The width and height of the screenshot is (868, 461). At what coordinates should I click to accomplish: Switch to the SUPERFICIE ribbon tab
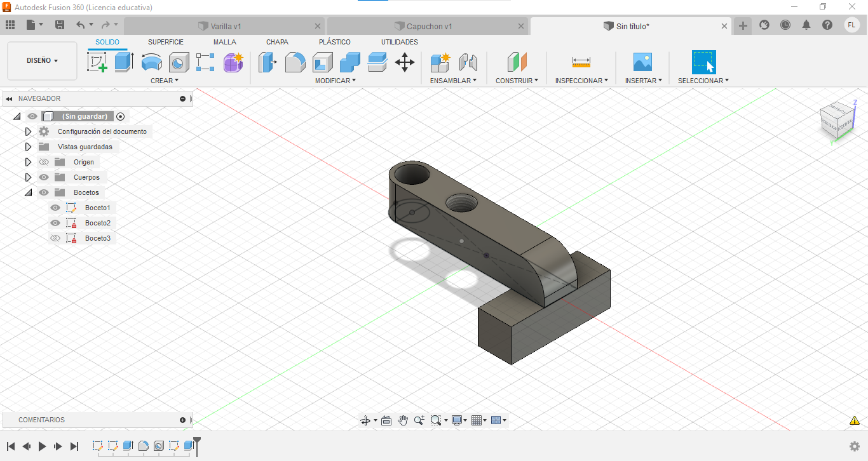[166, 42]
